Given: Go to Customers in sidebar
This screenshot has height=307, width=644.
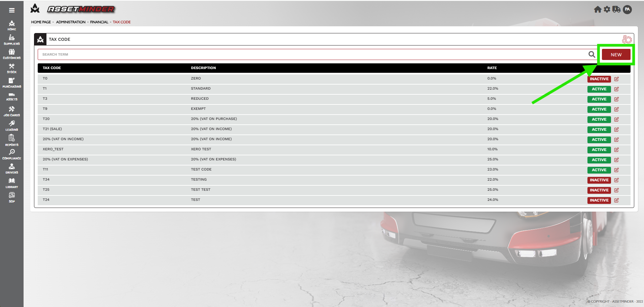Looking at the screenshot, I should click(12, 54).
